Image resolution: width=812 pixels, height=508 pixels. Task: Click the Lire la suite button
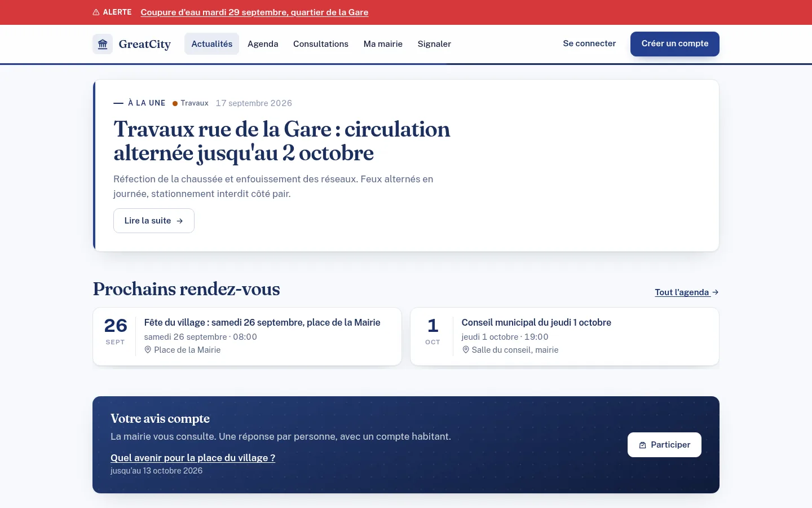[154, 221]
